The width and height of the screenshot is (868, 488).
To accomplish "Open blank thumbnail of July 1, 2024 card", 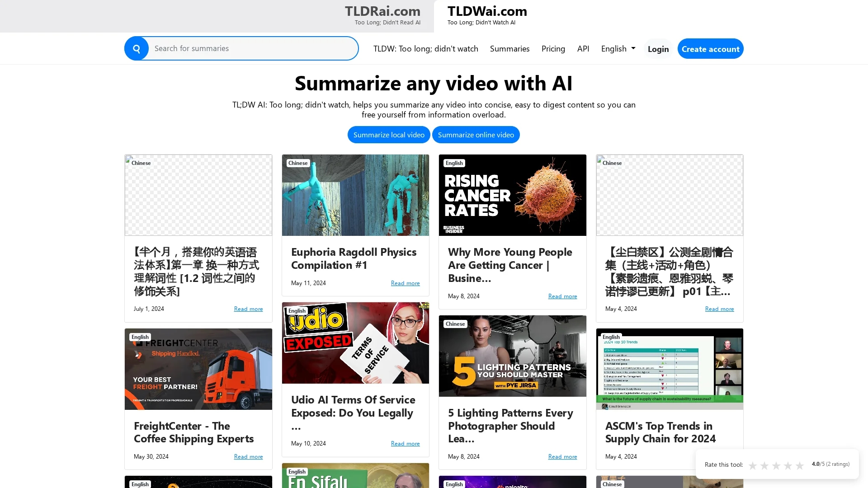I will click(x=198, y=195).
